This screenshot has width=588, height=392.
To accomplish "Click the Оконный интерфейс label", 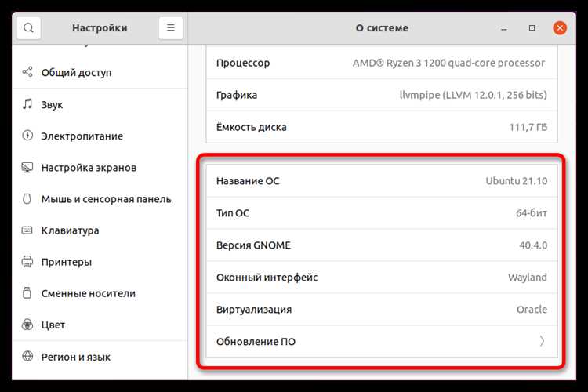I will tap(267, 278).
